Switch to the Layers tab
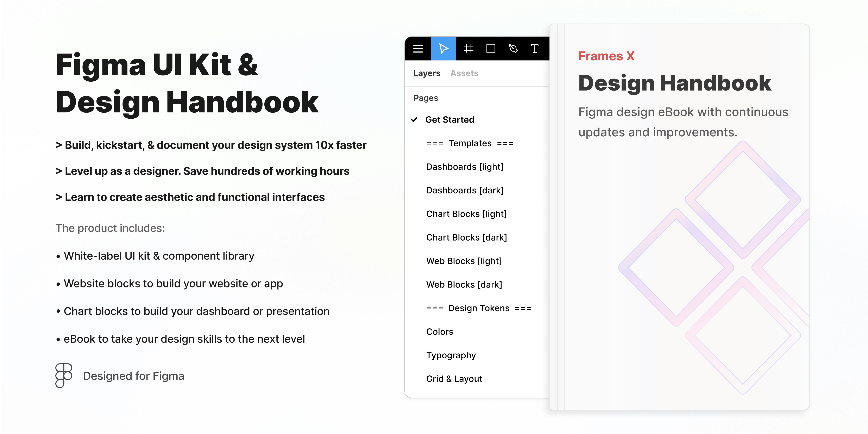This screenshot has height=434, width=868. [x=427, y=73]
